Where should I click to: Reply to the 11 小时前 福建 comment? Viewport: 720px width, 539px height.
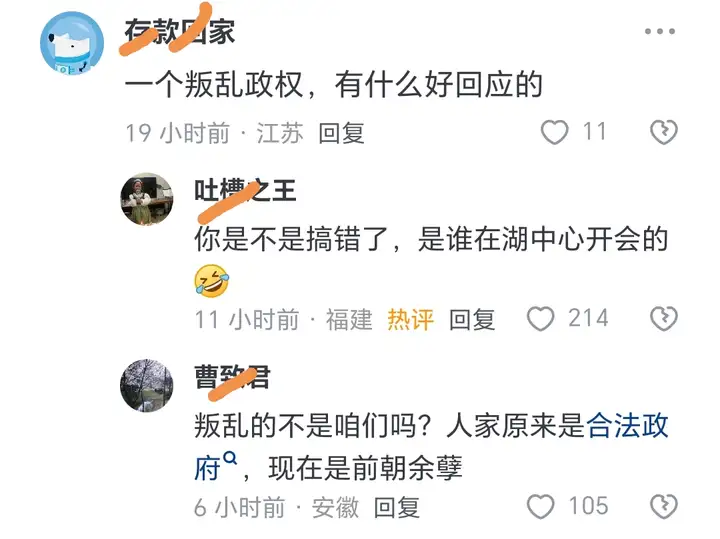472,320
